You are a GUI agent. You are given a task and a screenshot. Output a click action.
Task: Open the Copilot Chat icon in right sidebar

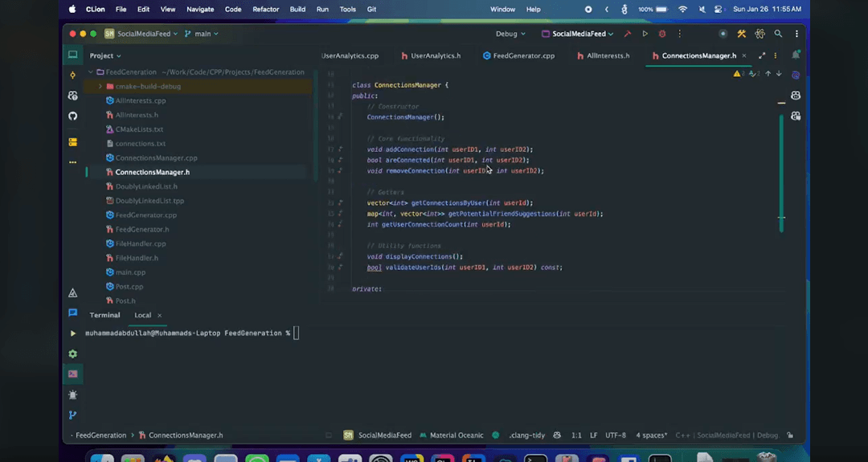tap(796, 116)
